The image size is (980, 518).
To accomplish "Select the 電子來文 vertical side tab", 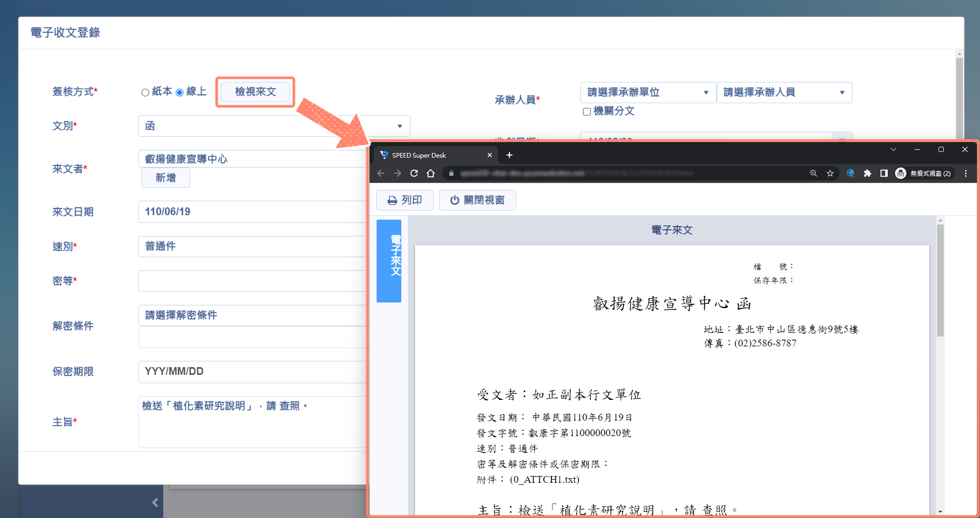I will (x=389, y=260).
